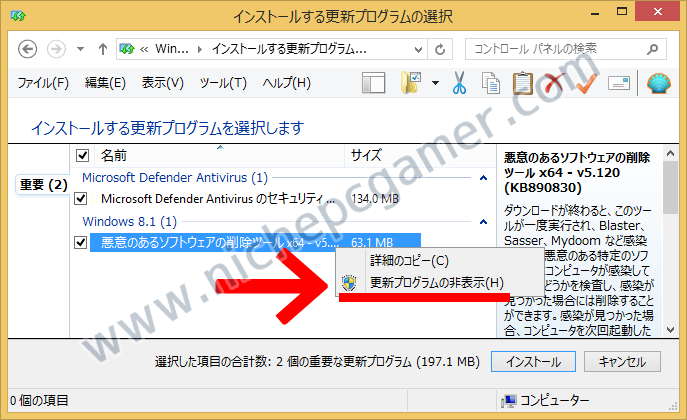Click the インストール button
The width and height of the screenshot is (687, 420).
tap(533, 362)
